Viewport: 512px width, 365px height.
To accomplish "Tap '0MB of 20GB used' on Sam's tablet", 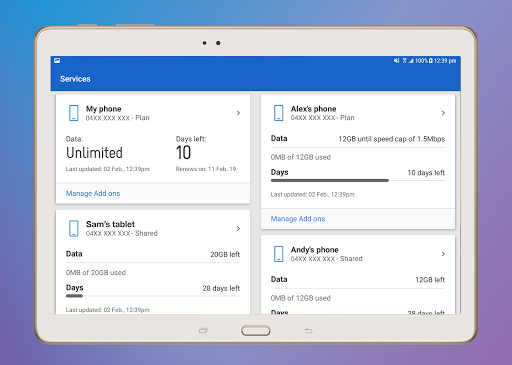I will coord(96,273).
